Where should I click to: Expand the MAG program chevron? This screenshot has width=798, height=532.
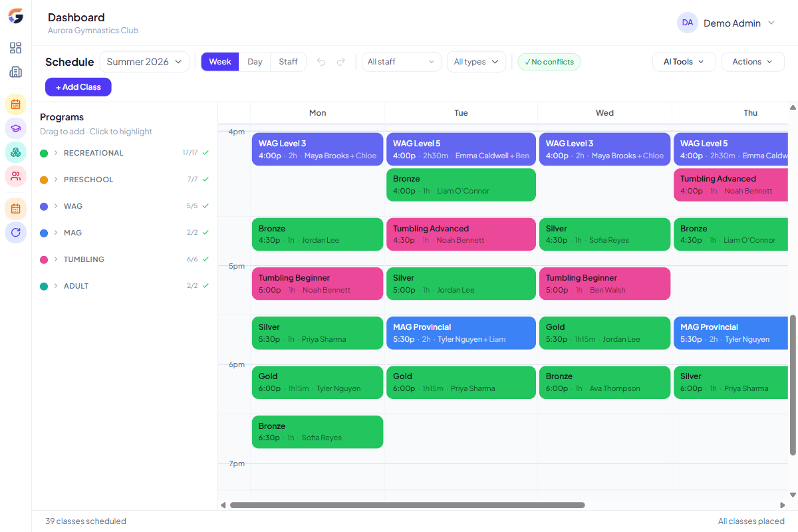point(56,233)
